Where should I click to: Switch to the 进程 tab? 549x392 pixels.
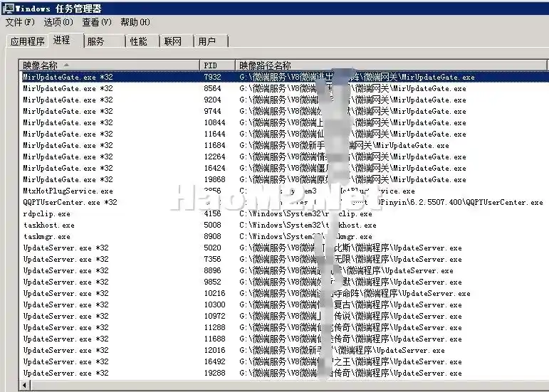[x=66, y=40]
